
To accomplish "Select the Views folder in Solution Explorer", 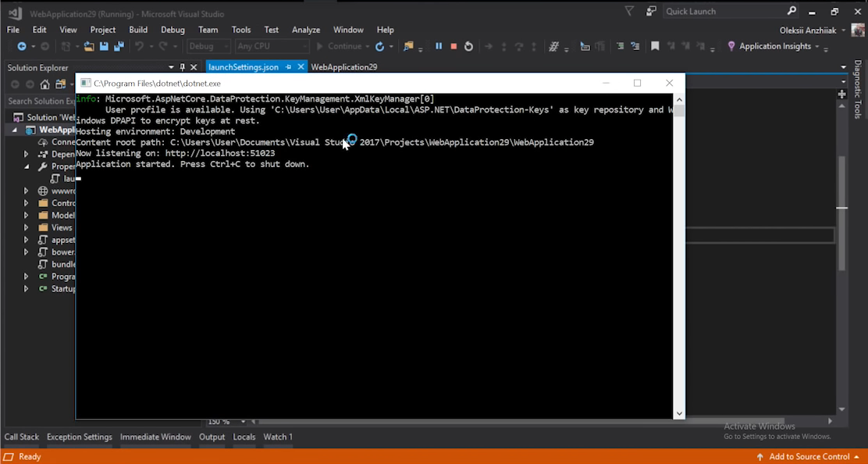I will point(62,227).
